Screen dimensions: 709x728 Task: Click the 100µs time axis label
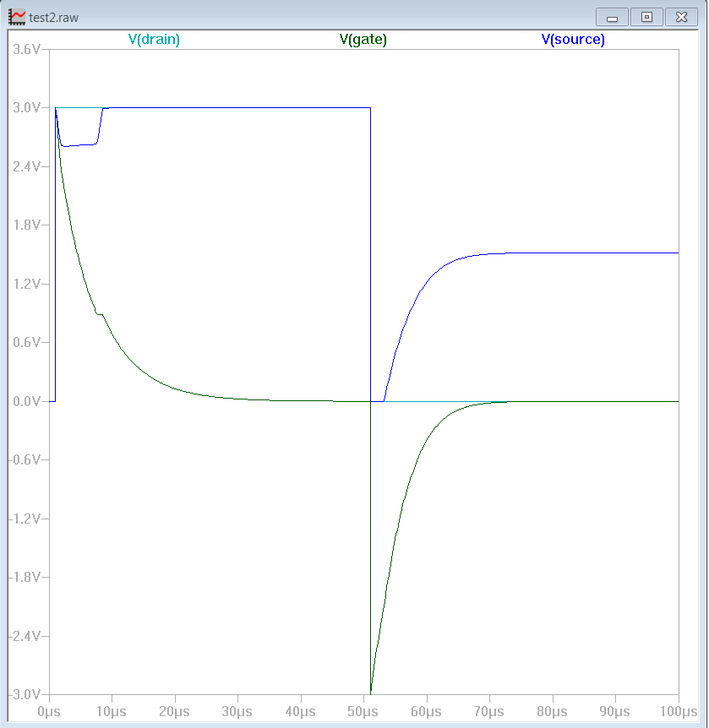(x=679, y=712)
